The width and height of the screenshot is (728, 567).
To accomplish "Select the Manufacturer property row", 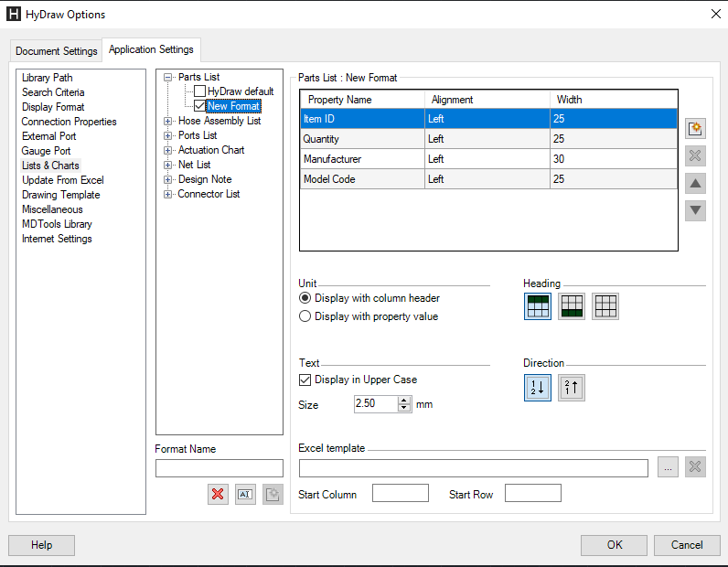I will [x=488, y=159].
